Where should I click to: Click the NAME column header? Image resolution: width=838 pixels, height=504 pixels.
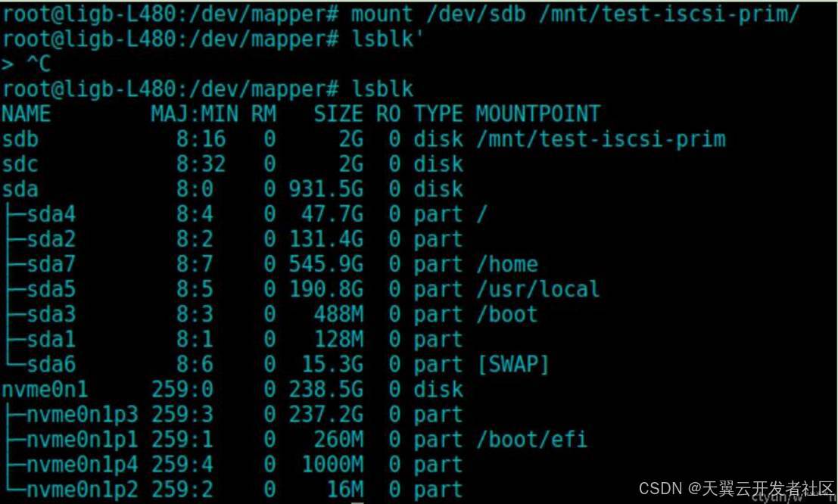(26, 114)
